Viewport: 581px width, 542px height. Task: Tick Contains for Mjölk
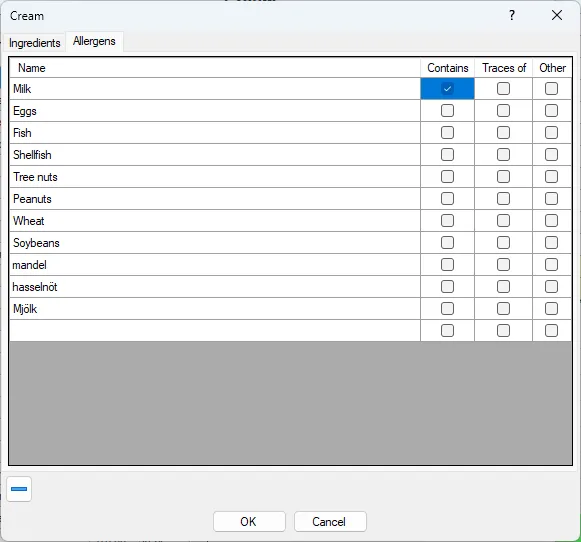click(447, 309)
